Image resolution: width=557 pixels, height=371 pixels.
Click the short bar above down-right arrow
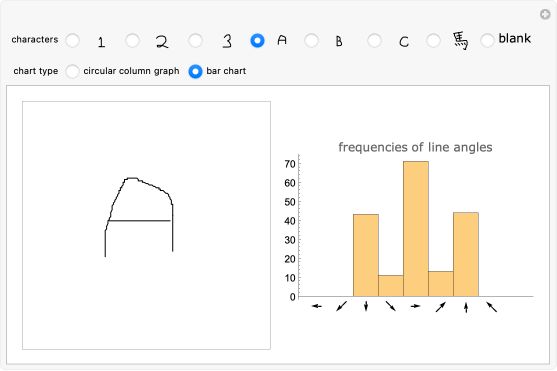[x=391, y=286]
